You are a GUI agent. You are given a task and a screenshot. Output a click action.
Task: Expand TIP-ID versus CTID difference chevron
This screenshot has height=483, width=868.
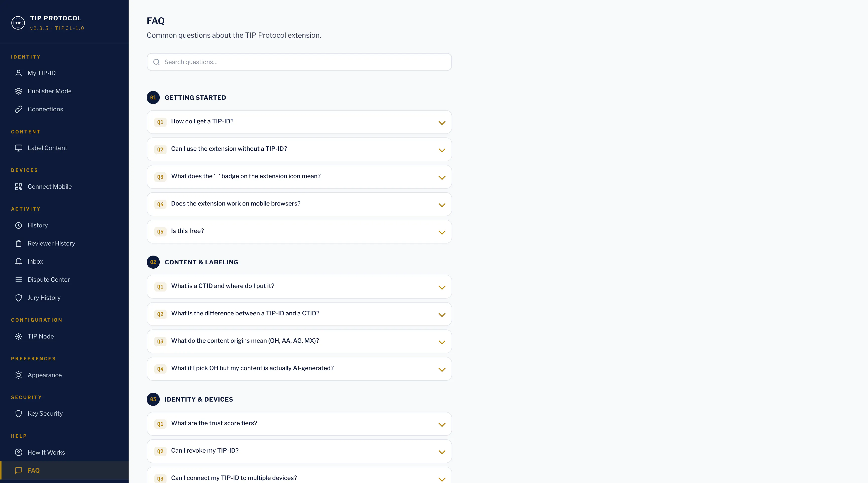point(442,315)
